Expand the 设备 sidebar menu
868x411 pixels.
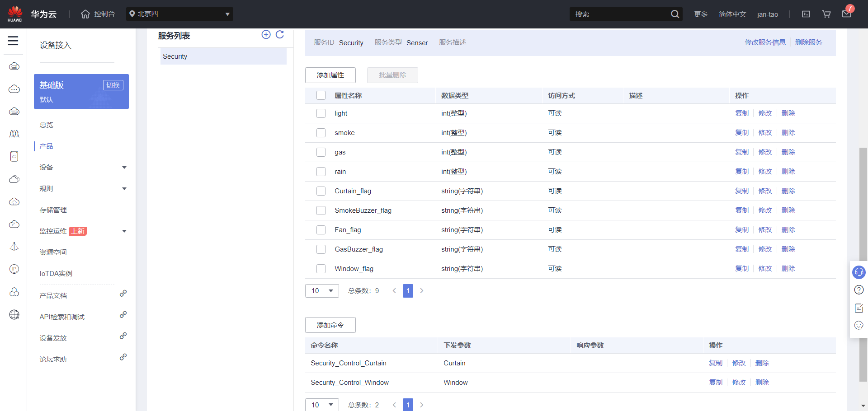click(x=124, y=168)
